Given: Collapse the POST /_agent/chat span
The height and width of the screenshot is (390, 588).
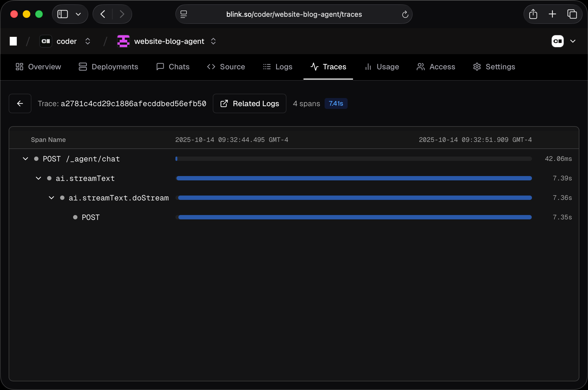Looking at the screenshot, I should click(x=25, y=159).
